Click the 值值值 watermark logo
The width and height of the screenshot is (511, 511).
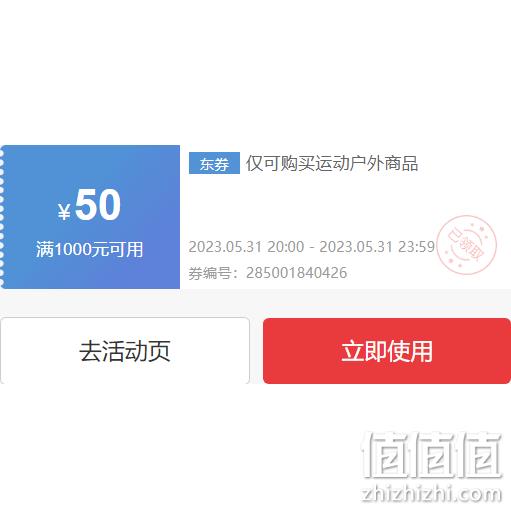[433, 455]
